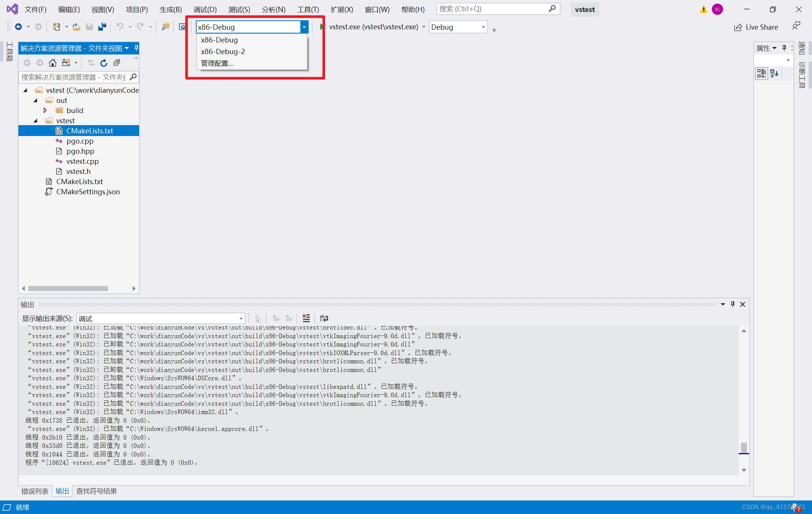Screen dimensions: 812x514
Task: Clear all output in the output window
Action: (306, 318)
